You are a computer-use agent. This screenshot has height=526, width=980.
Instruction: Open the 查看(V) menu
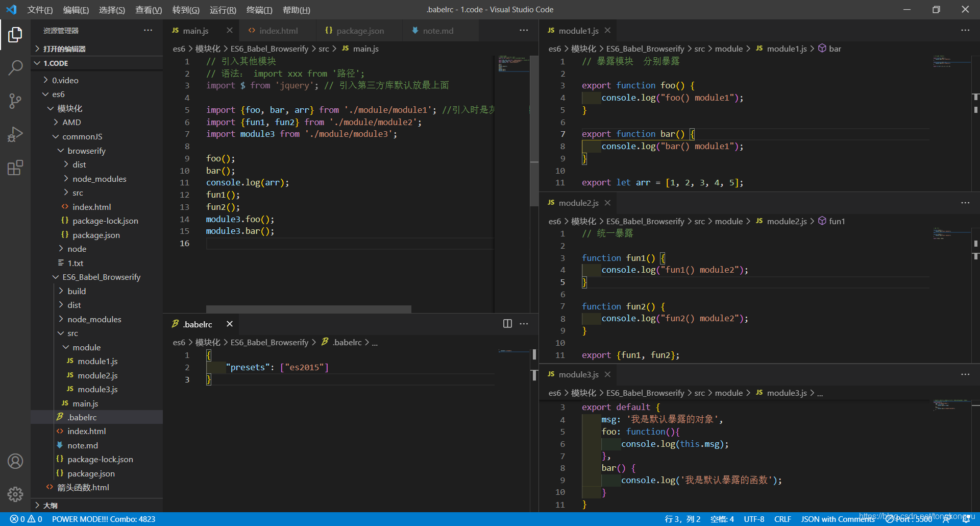pos(149,10)
